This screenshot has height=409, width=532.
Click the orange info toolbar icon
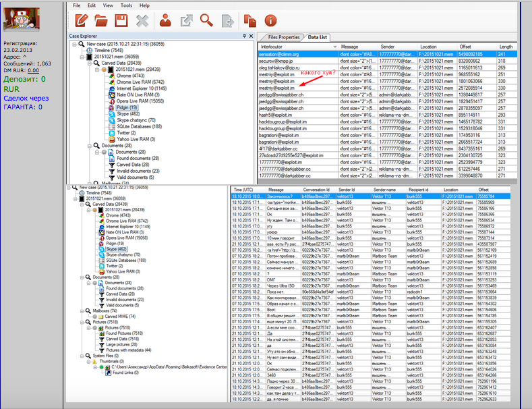[270, 21]
